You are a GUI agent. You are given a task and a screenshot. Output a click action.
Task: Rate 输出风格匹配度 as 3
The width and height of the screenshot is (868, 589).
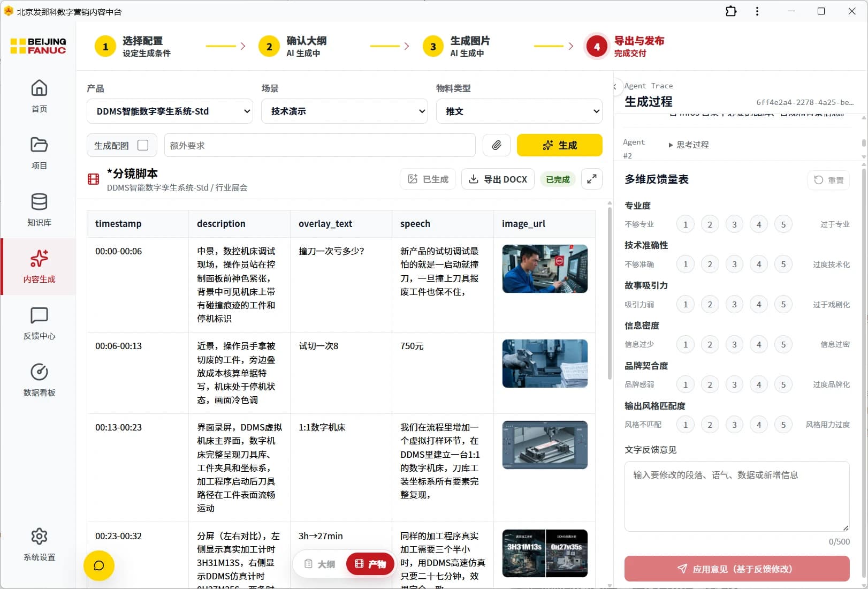[x=734, y=425]
